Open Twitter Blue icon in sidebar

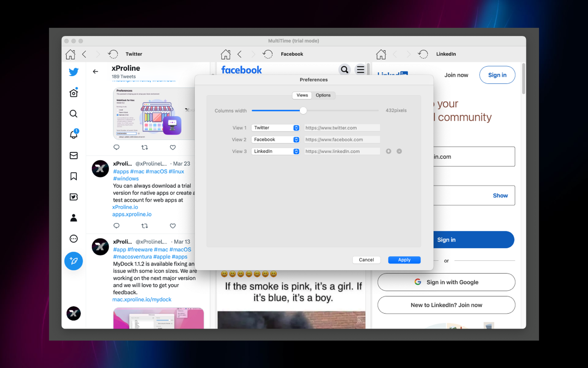[74, 197]
